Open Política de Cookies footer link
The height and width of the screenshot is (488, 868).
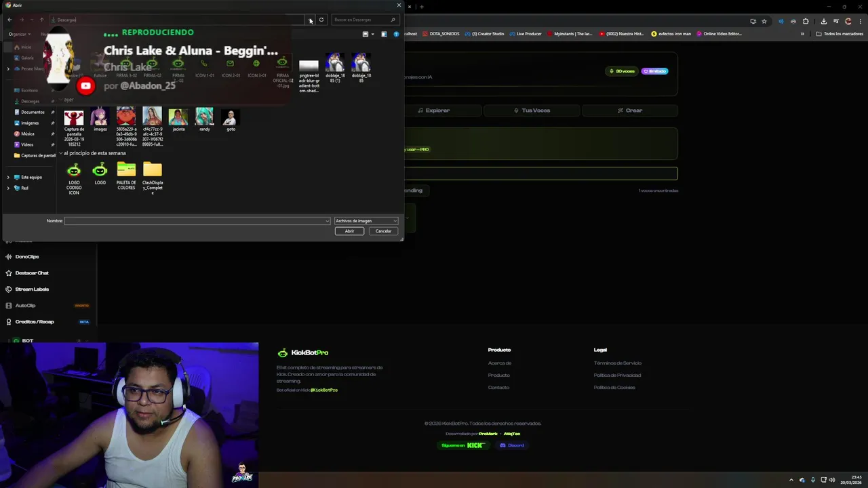(x=614, y=388)
